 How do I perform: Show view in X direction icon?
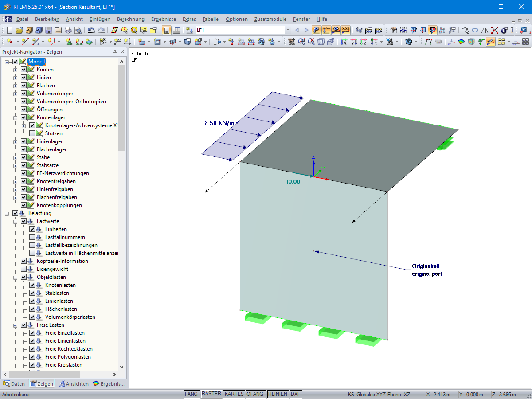[x=344, y=41]
